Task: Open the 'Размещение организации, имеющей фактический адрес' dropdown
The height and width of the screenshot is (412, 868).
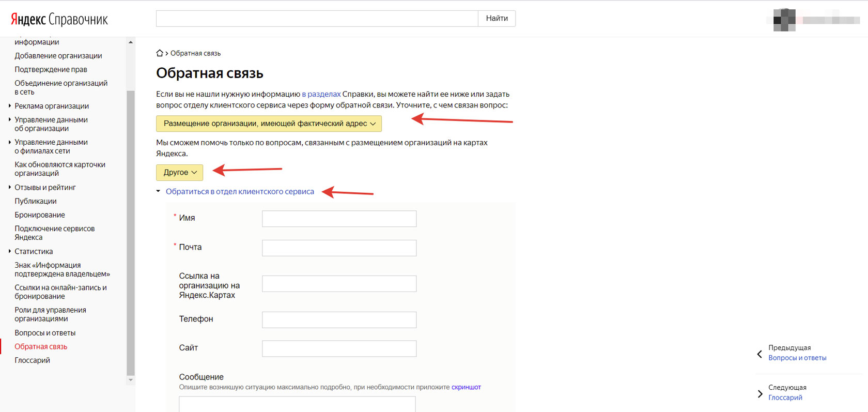Action: coord(269,124)
